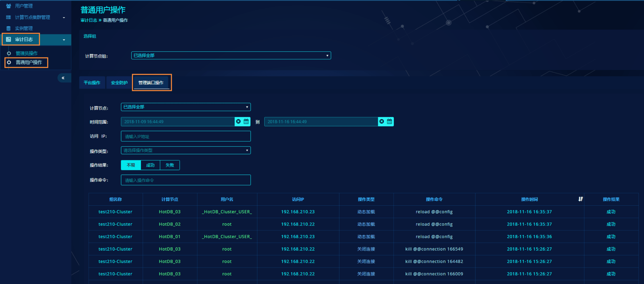This screenshot has width=644, height=284.
Task: Click the 用户管理 users icon in sidebar
Action: (8, 6)
